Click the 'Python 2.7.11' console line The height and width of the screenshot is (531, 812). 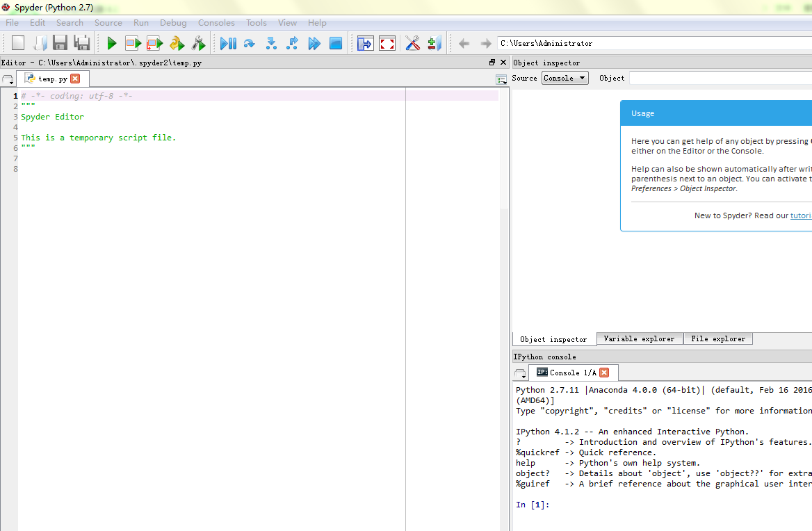point(663,390)
